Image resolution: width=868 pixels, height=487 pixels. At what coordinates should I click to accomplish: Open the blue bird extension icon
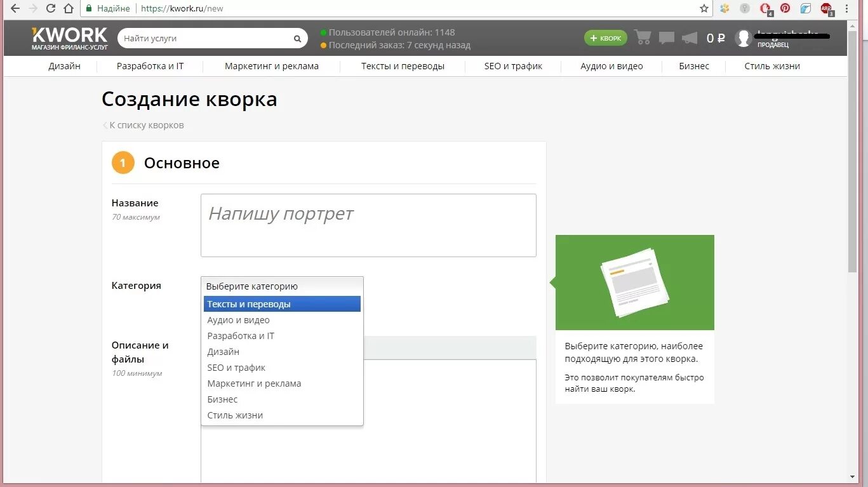(806, 9)
